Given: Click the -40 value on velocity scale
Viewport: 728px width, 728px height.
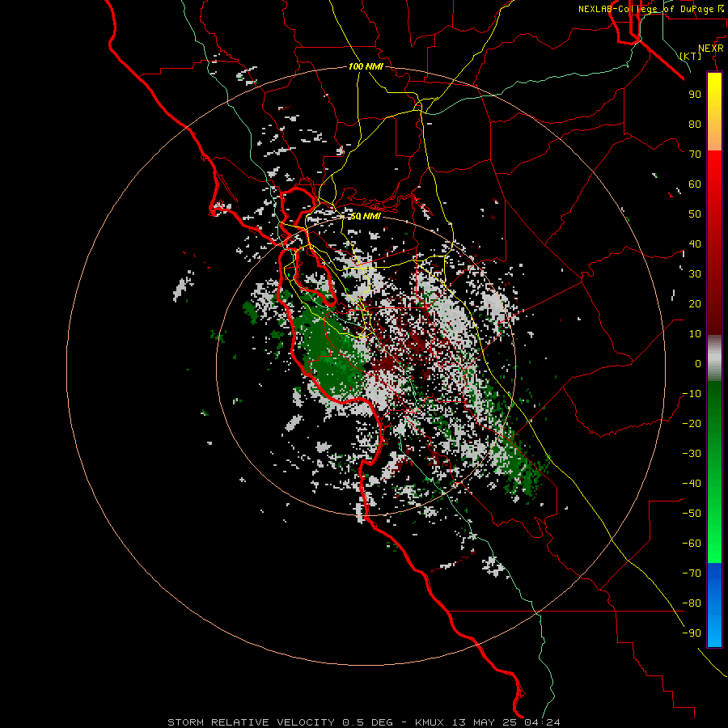Looking at the screenshot, I should coord(692,484).
